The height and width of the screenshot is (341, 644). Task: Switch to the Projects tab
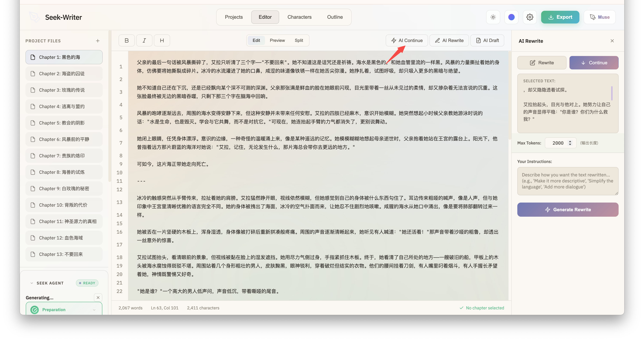(x=234, y=17)
